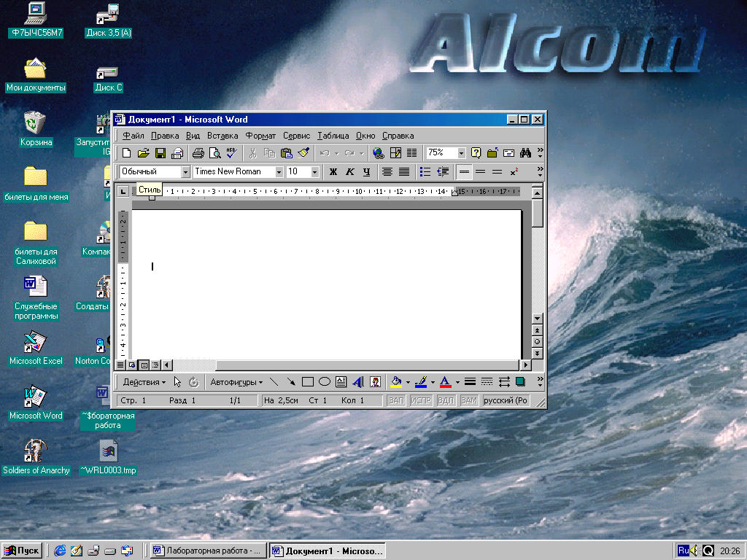Image resolution: width=747 pixels, height=560 pixels.
Task: Click the vertical scrollbar down arrow
Action: [x=538, y=319]
